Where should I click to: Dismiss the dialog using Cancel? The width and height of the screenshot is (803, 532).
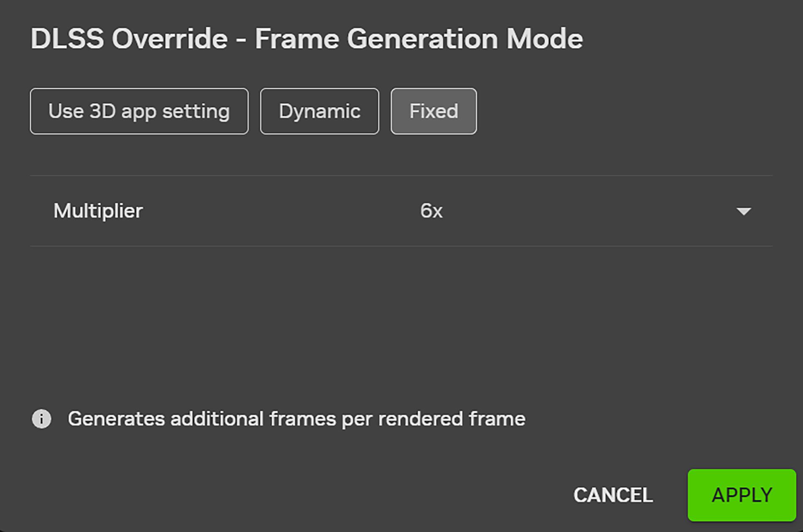point(613,495)
